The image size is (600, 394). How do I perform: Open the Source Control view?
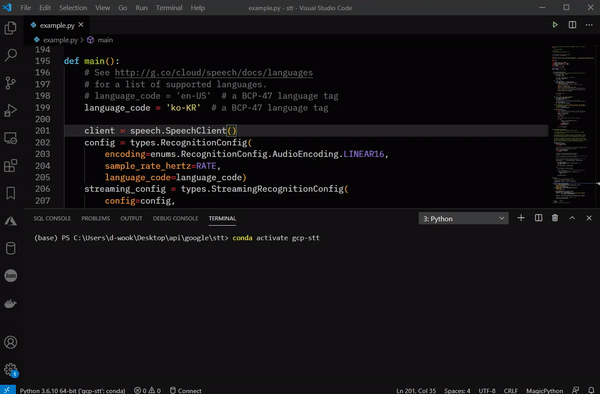(x=11, y=83)
